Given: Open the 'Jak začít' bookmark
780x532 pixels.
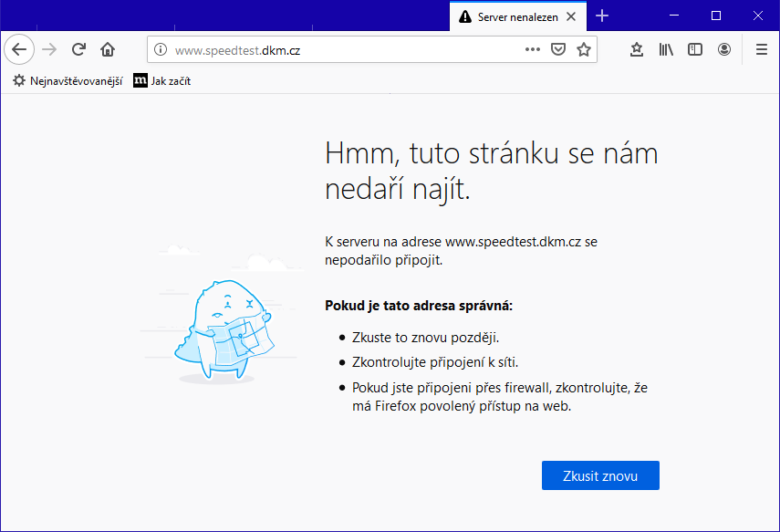Looking at the screenshot, I should click(x=162, y=80).
